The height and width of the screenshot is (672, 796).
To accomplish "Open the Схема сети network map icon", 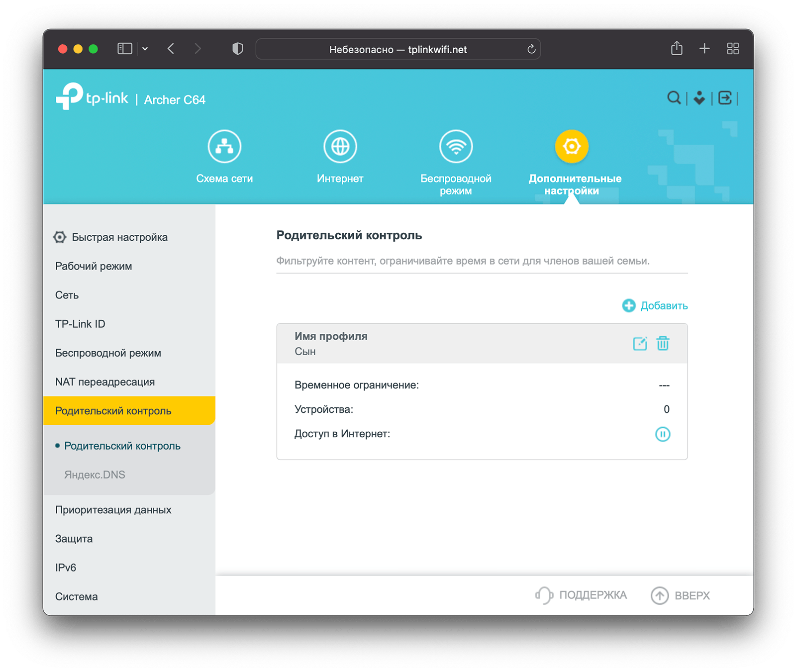I will pyautogui.click(x=224, y=147).
